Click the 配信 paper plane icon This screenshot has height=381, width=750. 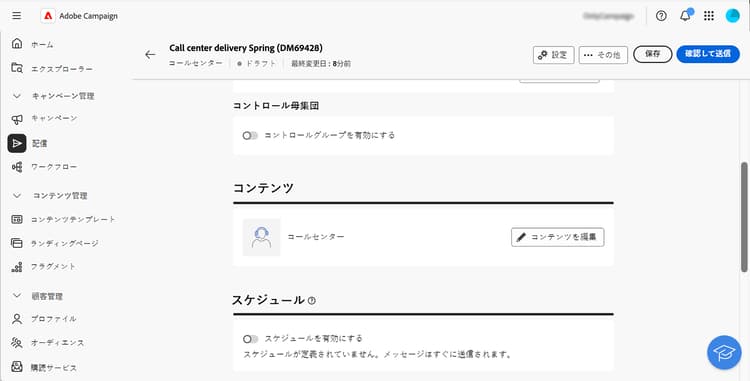(17, 143)
